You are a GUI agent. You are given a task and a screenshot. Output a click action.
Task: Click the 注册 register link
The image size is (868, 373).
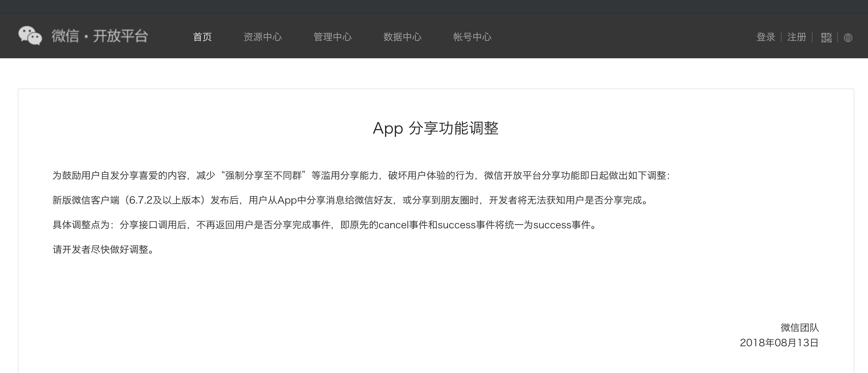[797, 37]
